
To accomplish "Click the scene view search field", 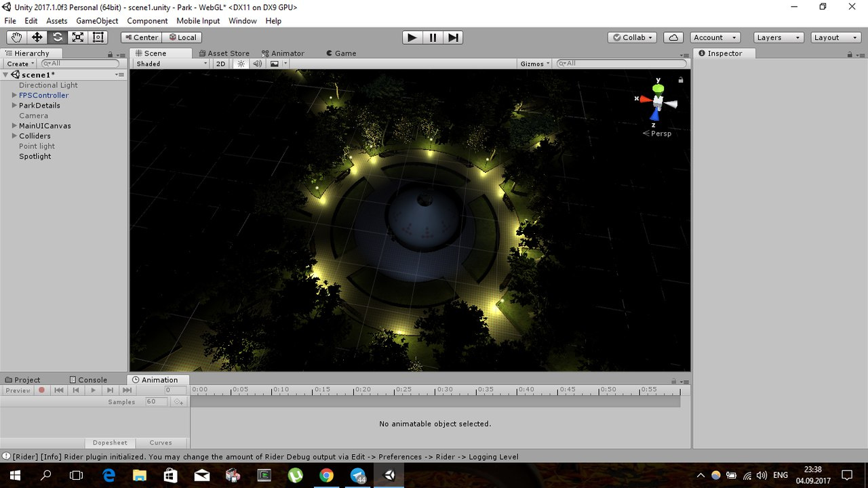I will tap(622, 64).
